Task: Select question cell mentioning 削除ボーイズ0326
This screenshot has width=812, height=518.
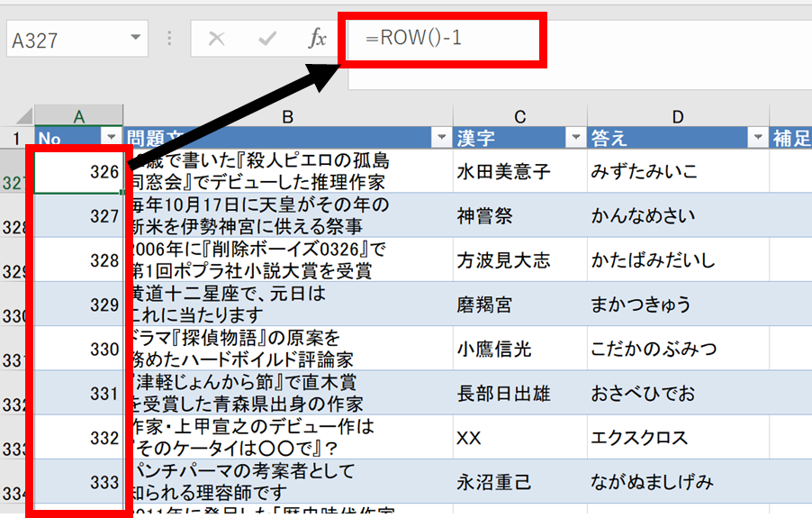Action: 288,260
